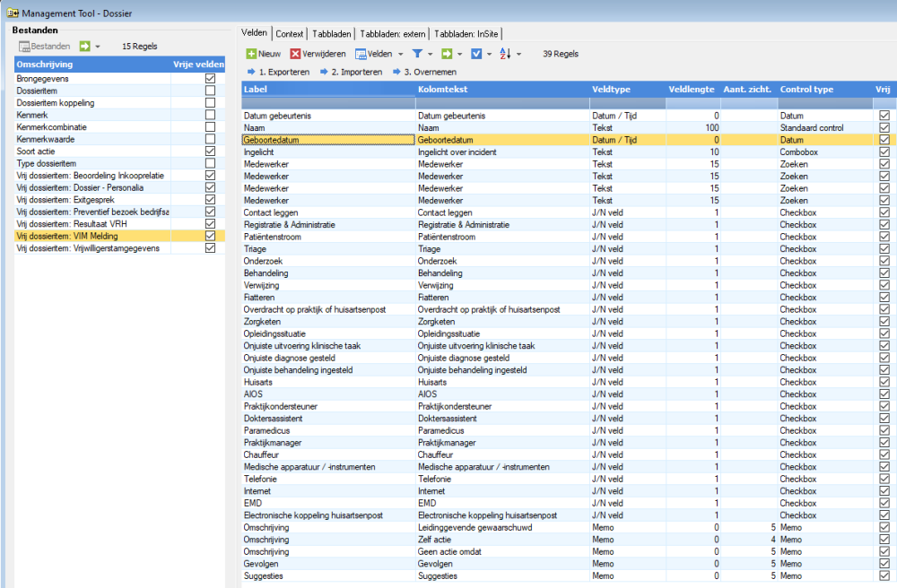Toggle Vrij checkbox for Geboortedatum row
Screen dimensions: 897x588
pyautogui.click(x=884, y=140)
